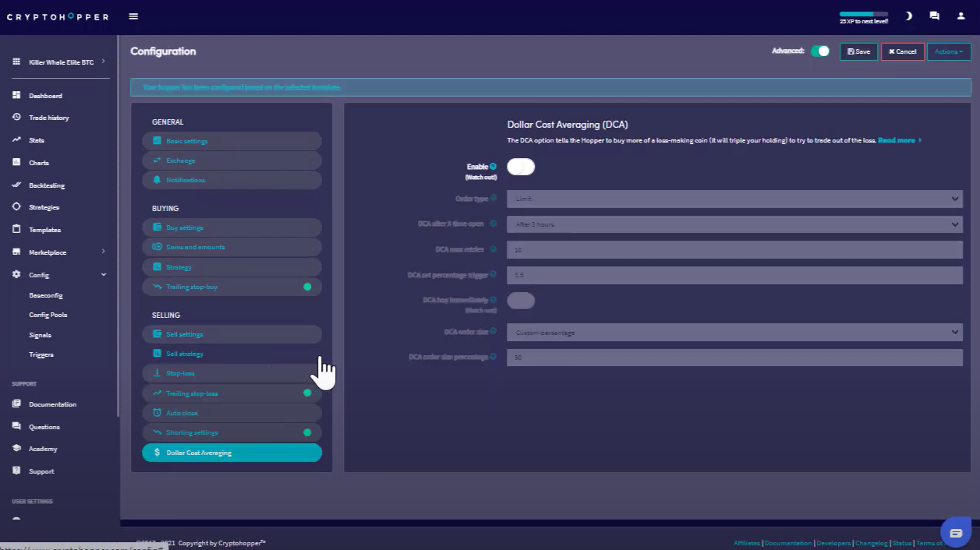Screen dimensions: 980x550
Task: Open the Dashboard sidebar icon
Action: (16, 96)
